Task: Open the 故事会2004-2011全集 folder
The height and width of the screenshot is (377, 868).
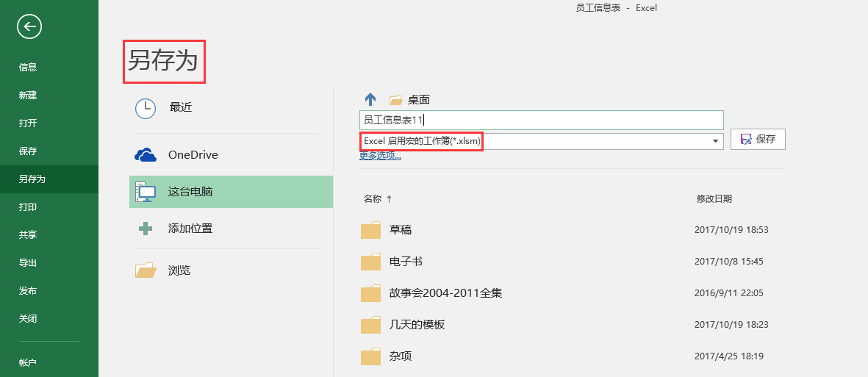Action: pyautogui.click(x=445, y=293)
